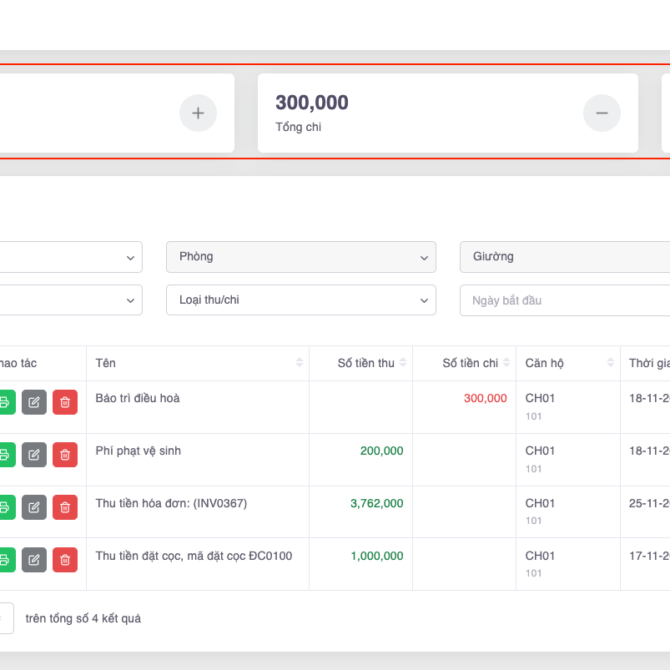Sort table by Số tiền thu column

[403, 363]
